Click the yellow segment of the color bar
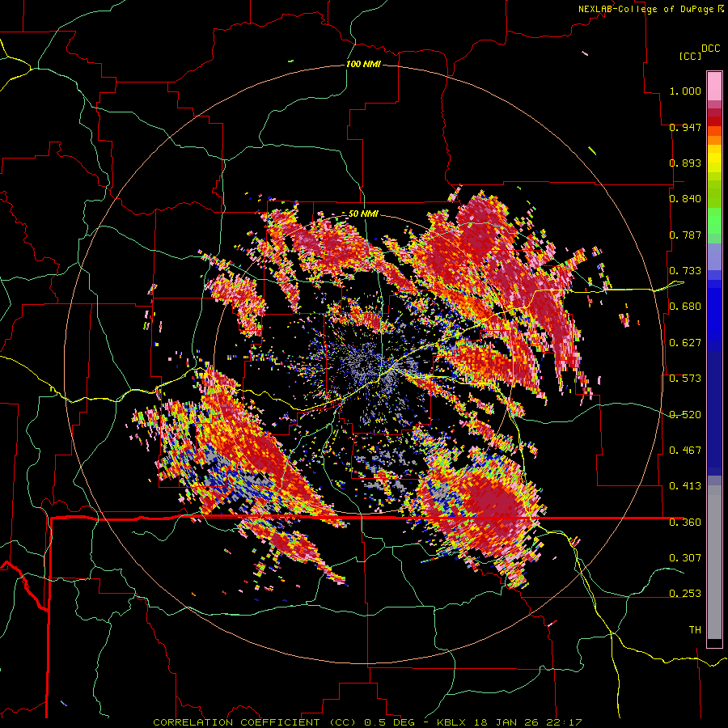Viewport: 728px width, 728px height. click(x=714, y=159)
